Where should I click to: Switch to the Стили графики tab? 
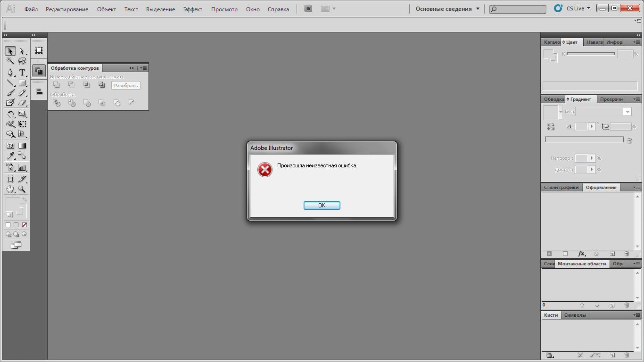[x=561, y=187]
